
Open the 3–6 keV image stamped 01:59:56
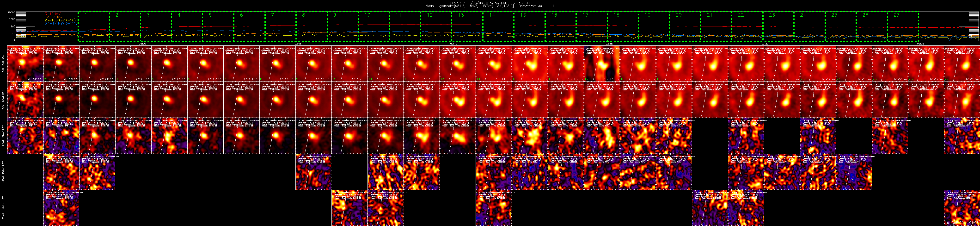[61, 64]
